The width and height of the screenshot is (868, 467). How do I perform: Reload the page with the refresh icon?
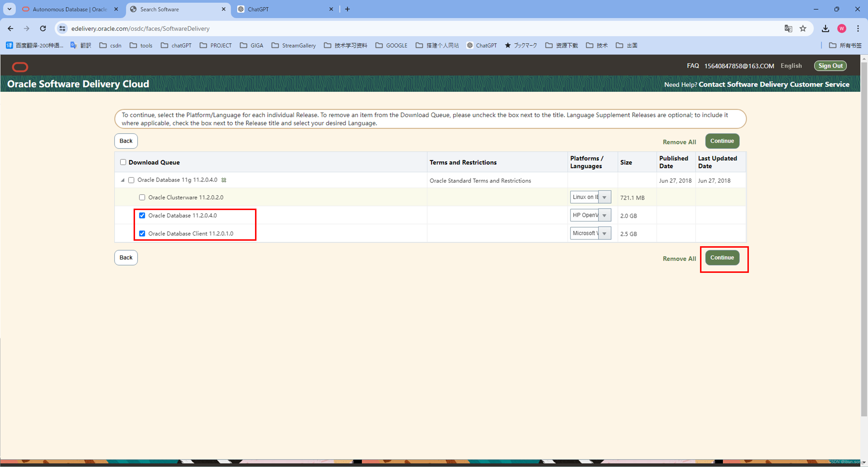43,29
